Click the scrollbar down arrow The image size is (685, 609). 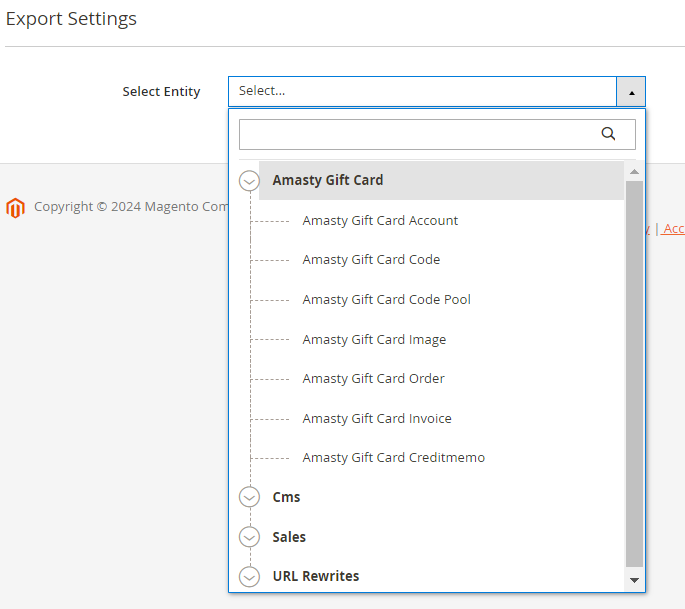point(634,580)
